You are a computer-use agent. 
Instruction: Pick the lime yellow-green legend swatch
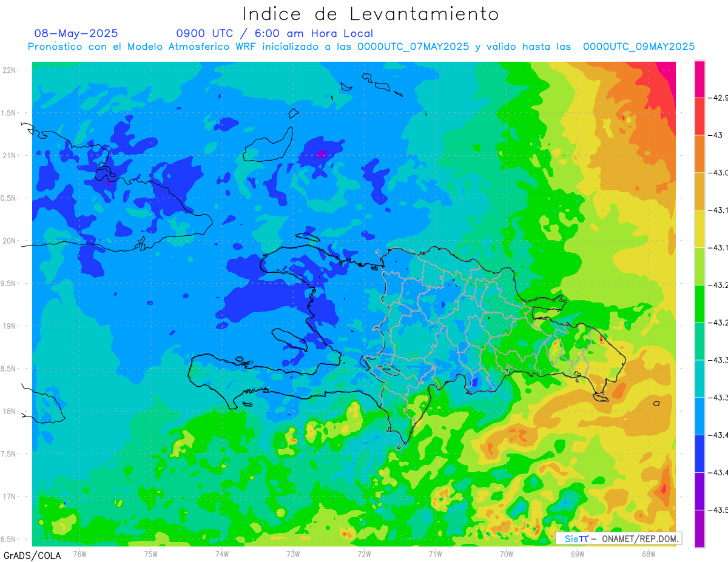(x=699, y=266)
